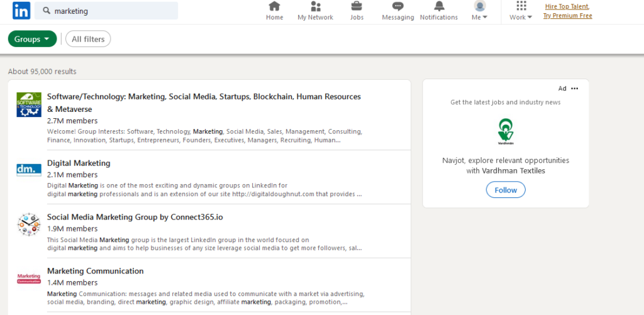Click the 1.4M members text
The image size is (644, 315).
click(x=72, y=282)
